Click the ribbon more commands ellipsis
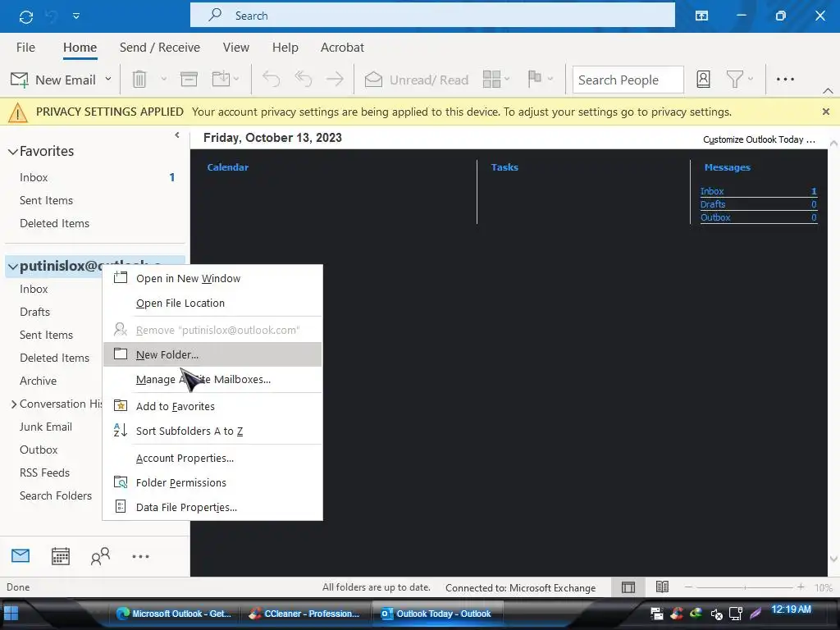 point(785,80)
